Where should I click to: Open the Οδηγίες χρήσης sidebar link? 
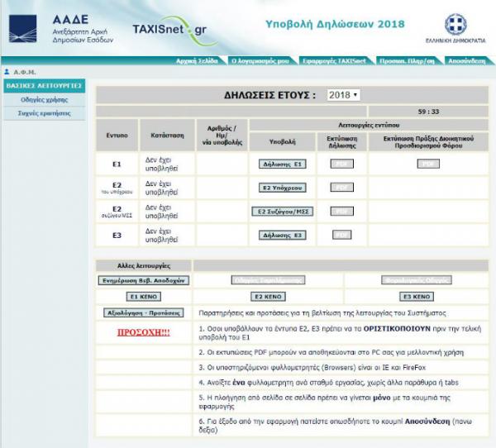(45, 99)
